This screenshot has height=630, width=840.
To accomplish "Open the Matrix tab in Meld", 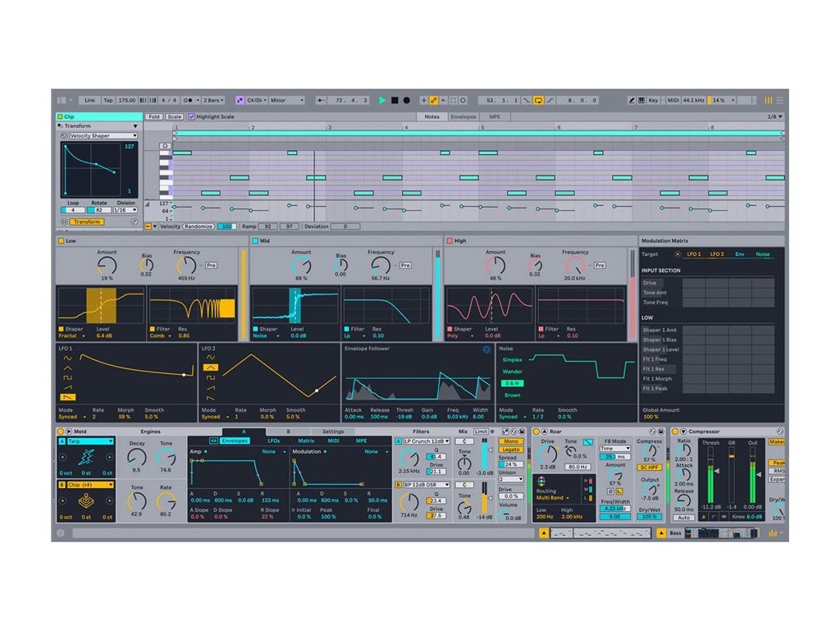I will [x=306, y=441].
